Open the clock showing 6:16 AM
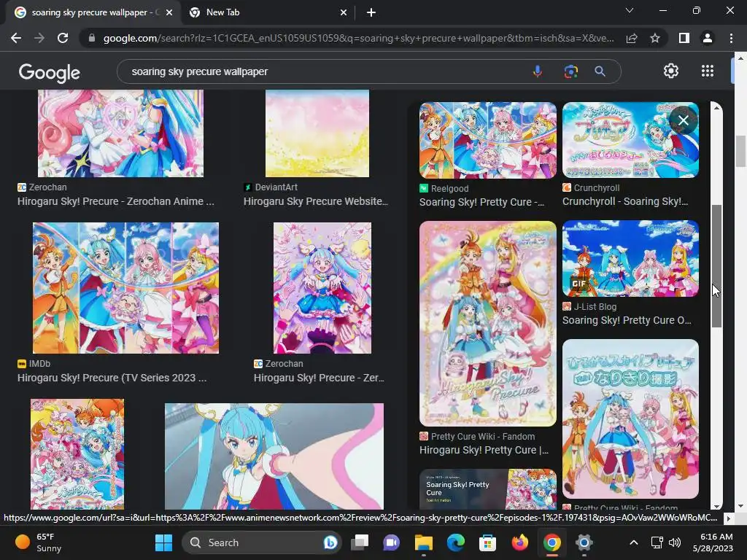 point(713,542)
